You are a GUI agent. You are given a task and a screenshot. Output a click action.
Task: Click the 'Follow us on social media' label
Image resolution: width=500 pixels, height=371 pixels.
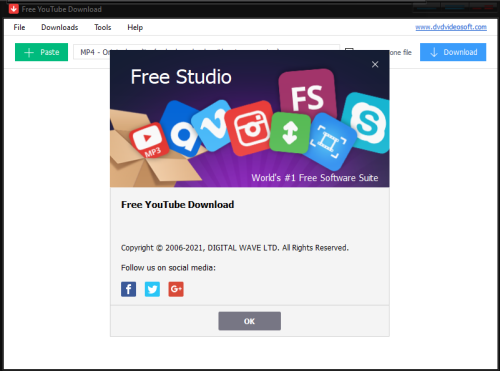coord(168,268)
